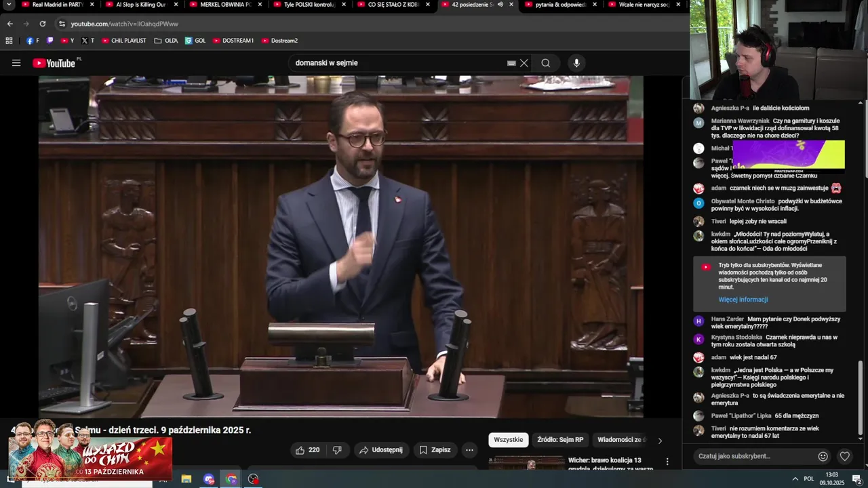This screenshot has height=488, width=868.
Task: Open the apps grid in bookmarks bar
Action: (9, 41)
